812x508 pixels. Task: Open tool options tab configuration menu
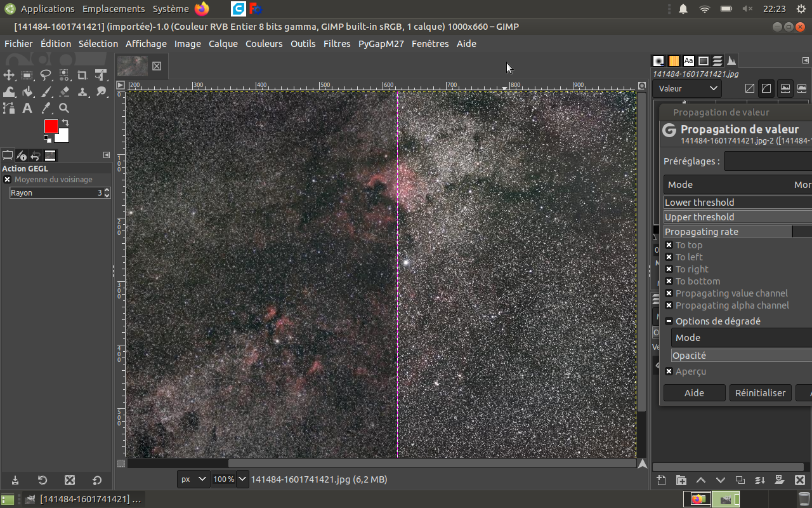click(x=107, y=155)
